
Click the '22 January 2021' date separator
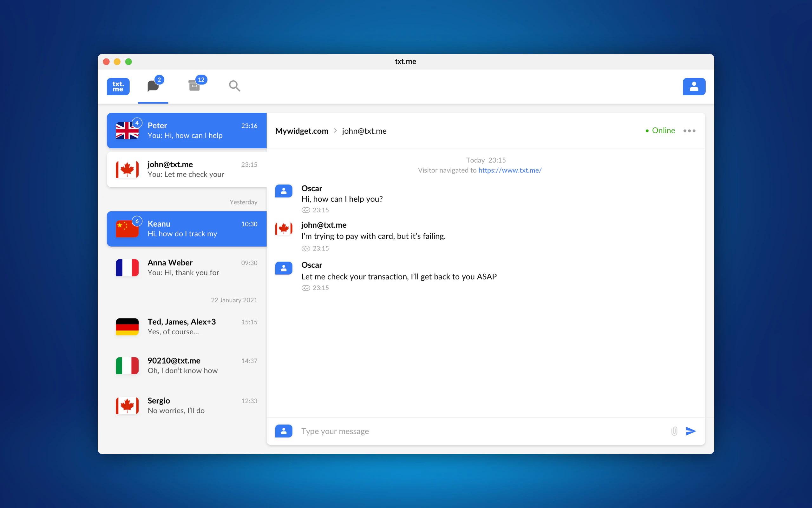point(234,300)
